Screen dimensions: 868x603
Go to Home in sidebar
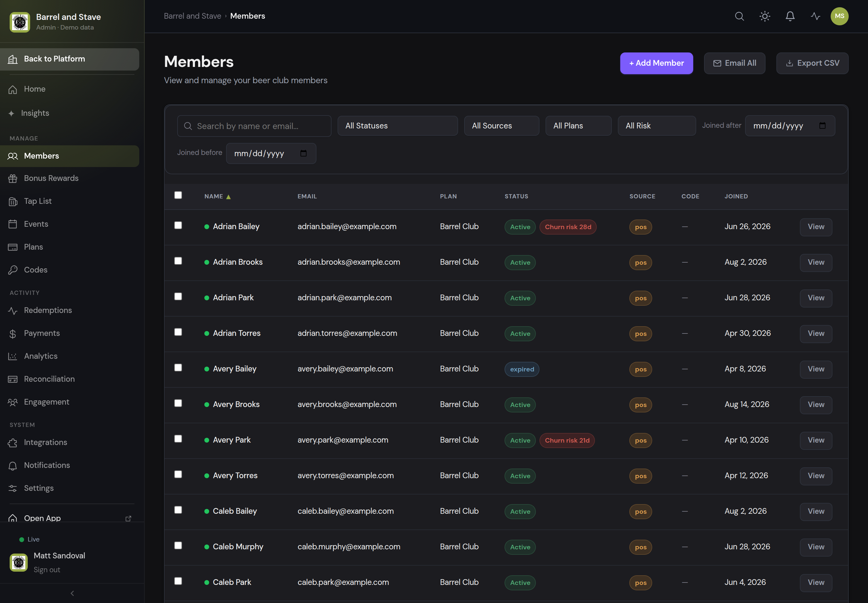tap(70, 89)
